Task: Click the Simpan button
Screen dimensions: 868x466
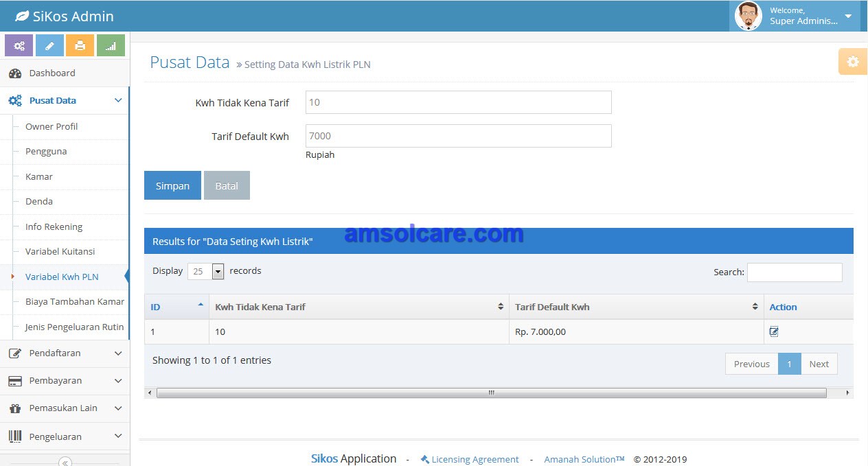Action: coord(172,185)
